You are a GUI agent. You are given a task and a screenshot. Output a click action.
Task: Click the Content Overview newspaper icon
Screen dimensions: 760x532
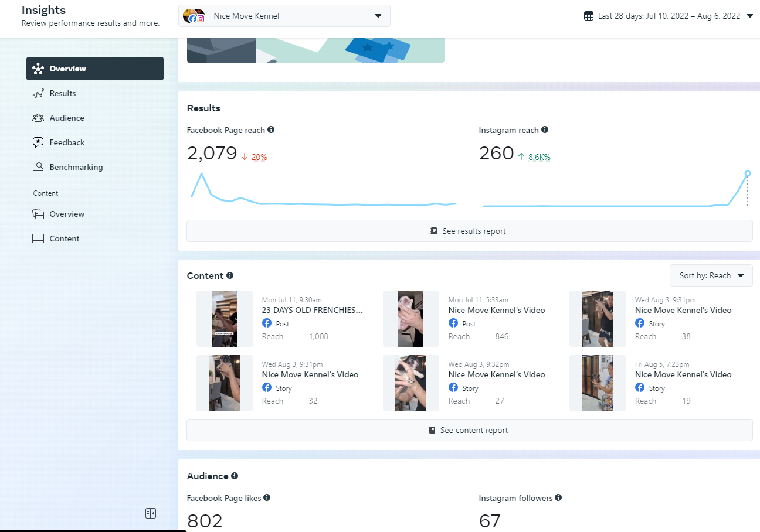click(x=38, y=214)
